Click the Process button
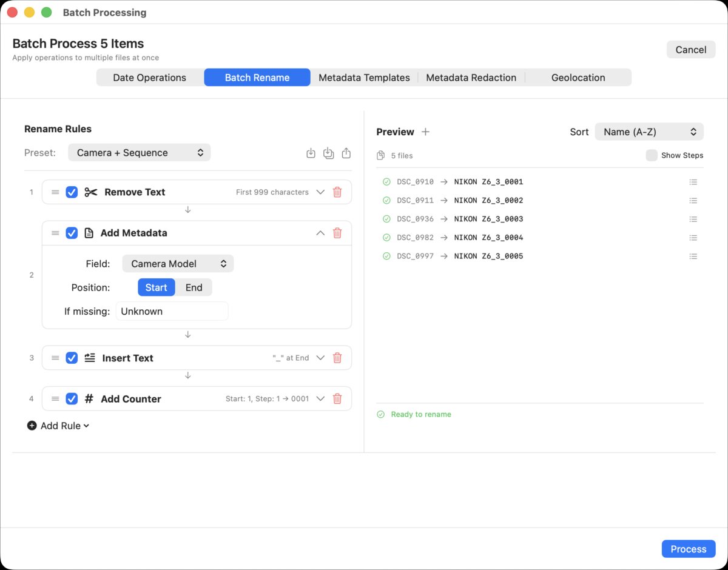Image resolution: width=728 pixels, height=570 pixels. tap(688, 549)
